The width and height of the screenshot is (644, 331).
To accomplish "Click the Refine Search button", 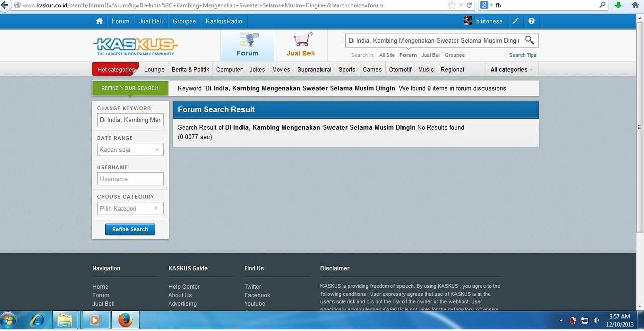I will pos(130,229).
